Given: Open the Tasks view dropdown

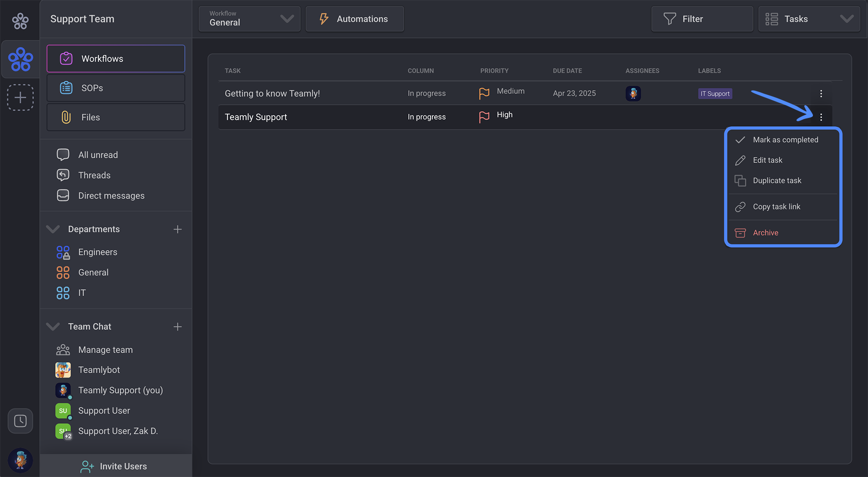Looking at the screenshot, I should [809, 19].
